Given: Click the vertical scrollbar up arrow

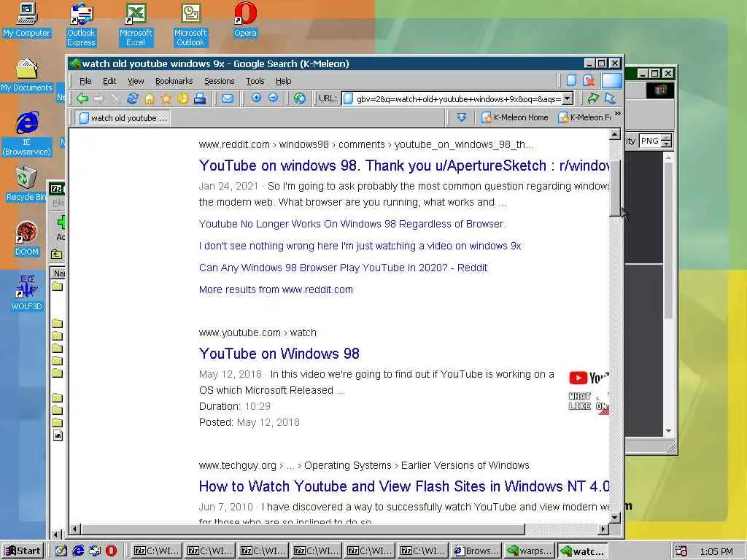Looking at the screenshot, I should (x=615, y=135).
